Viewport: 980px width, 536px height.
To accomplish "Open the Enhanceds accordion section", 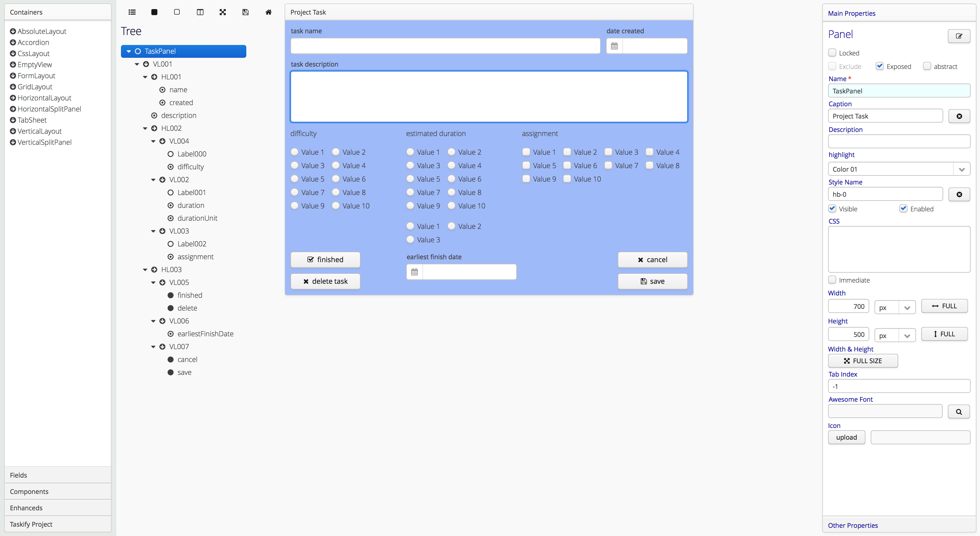I will click(58, 508).
